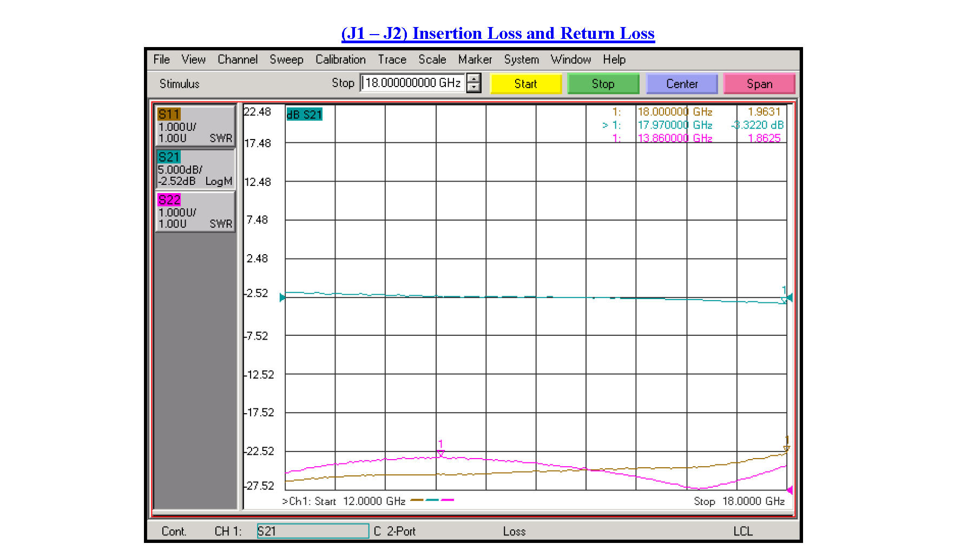Click the down arrow of the Stop frequency spinner
This screenshot has height=557, width=980.
474,88
